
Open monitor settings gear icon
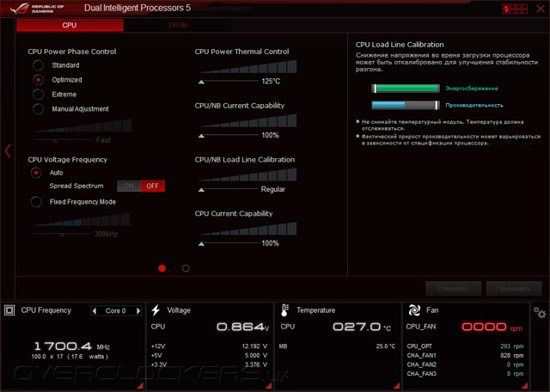tap(540, 312)
